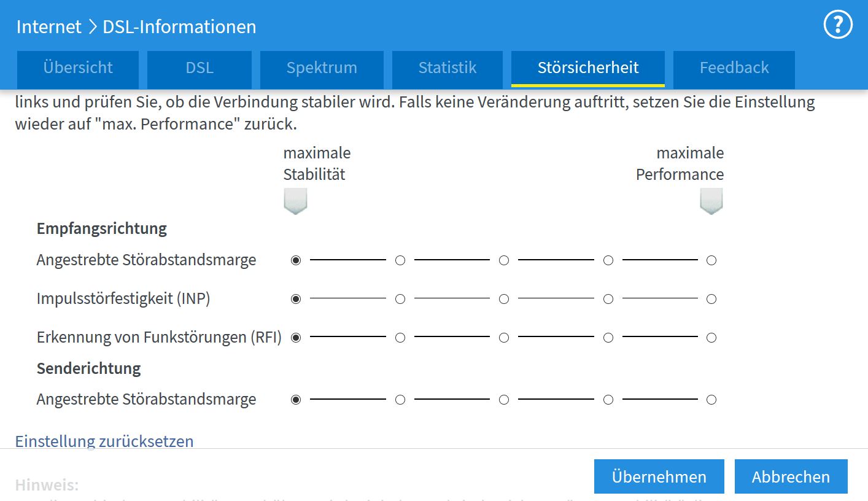Click the Einstellung zurücksetzen link
This screenshot has height=501, width=868.
tap(104, 441)
